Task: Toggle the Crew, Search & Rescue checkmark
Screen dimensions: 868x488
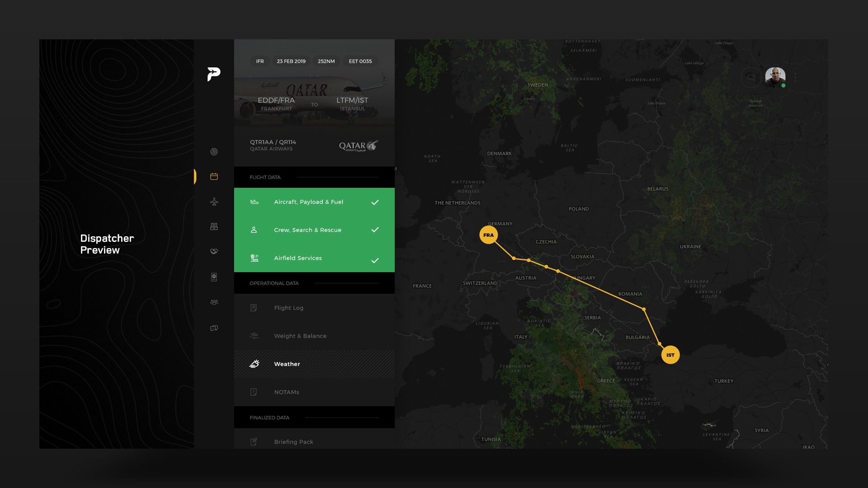Action: (x=374, y=230)
